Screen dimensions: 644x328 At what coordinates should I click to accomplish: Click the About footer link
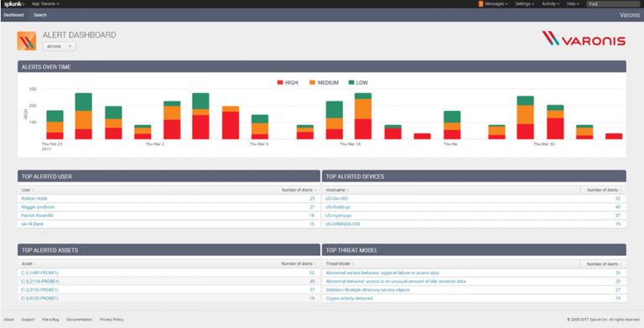(8, 320)
